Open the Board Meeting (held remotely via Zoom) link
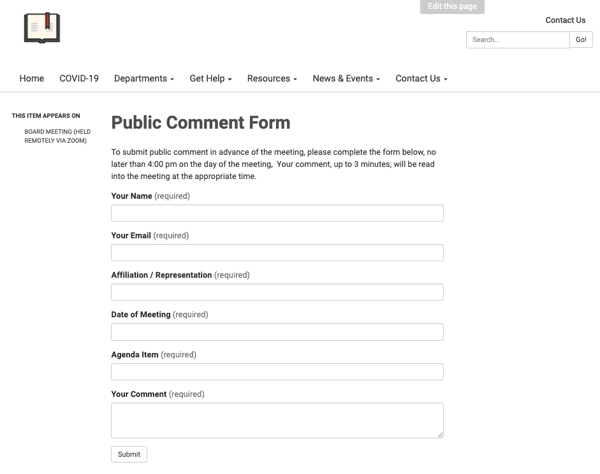The width and height of the screenshot is (600, 474). point(57,136)
